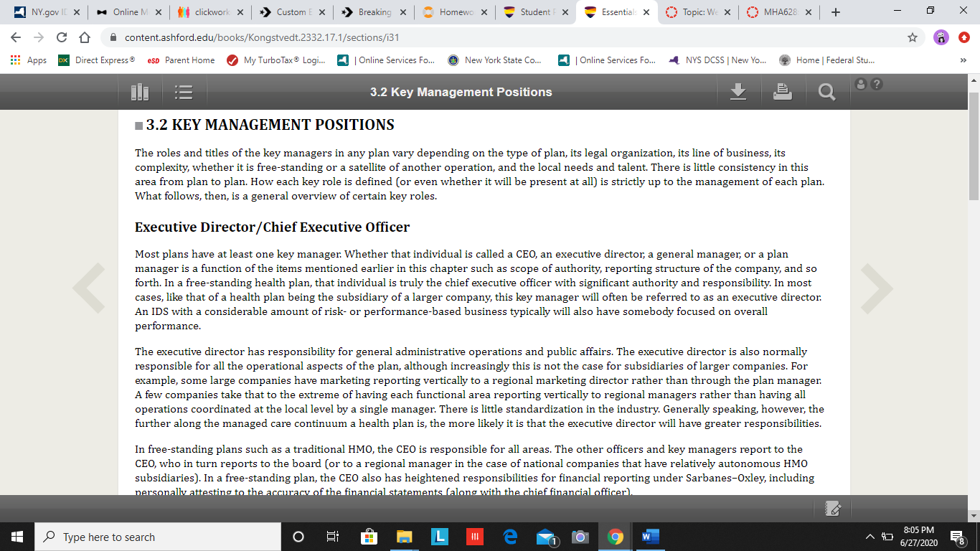Image resolution: width=980 pixels, height=551 pixels.
Task: Click the Windows taskbar search box
Action: tap(158, 537)
